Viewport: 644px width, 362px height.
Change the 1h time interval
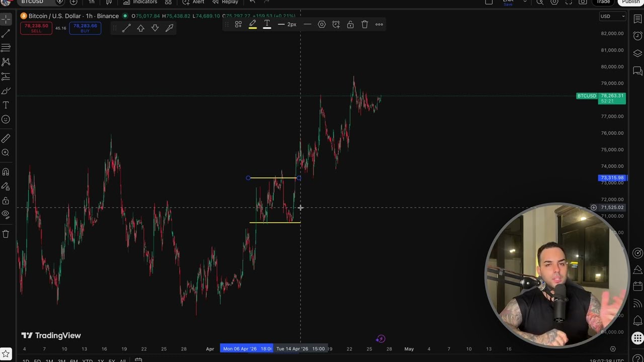click(92, 2)
